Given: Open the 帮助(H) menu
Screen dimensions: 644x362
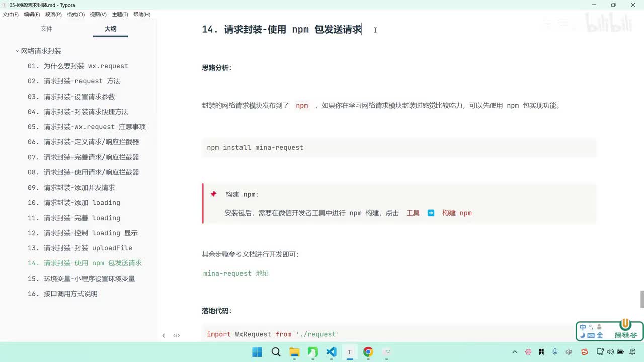Looking at the screenshot, I should 142,15.
